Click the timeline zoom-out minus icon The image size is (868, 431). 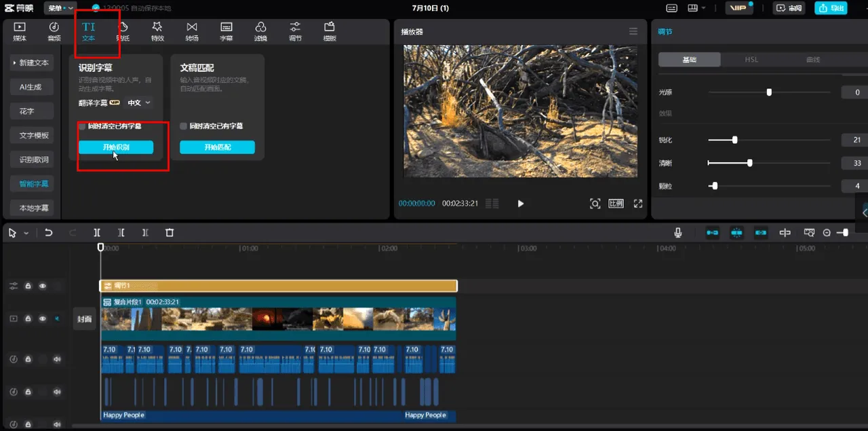click(x=827, y=233)
